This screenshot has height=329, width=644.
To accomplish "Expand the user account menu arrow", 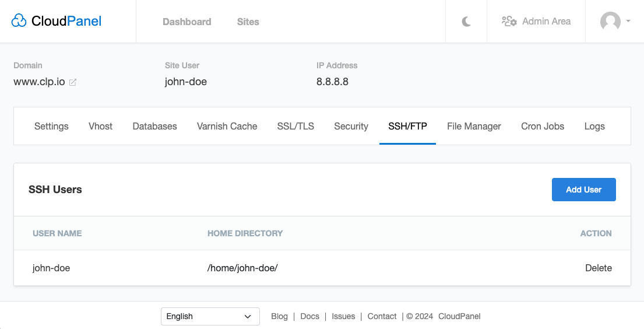I will (628, 21).
